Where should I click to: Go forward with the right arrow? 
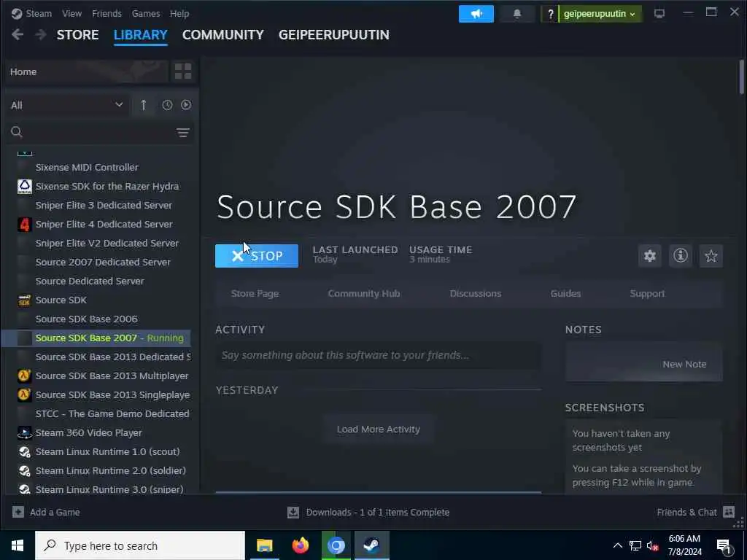[x=41, y=34]
